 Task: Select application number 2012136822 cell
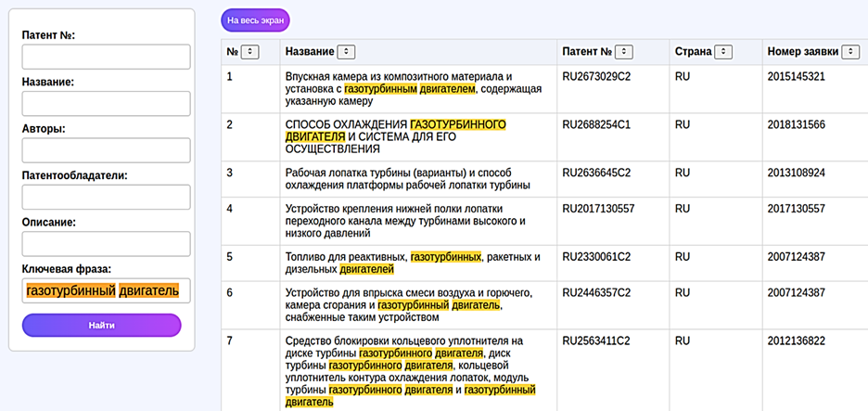tap(796, 340)
